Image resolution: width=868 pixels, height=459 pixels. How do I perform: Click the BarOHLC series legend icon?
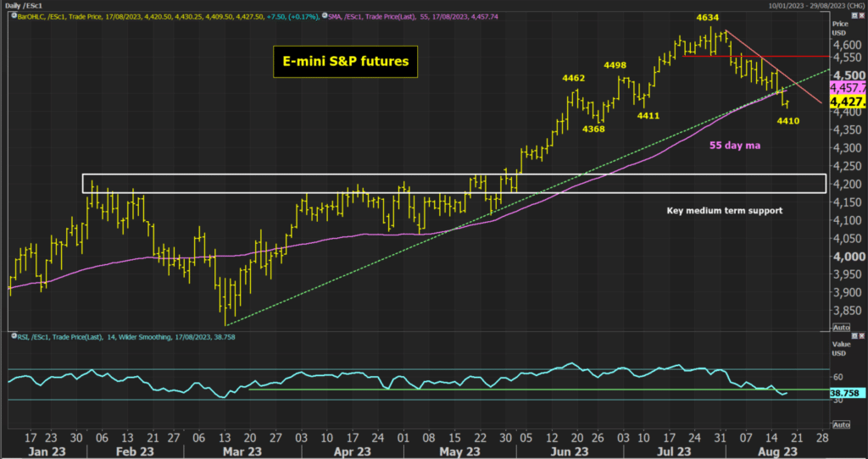[13, 17]
